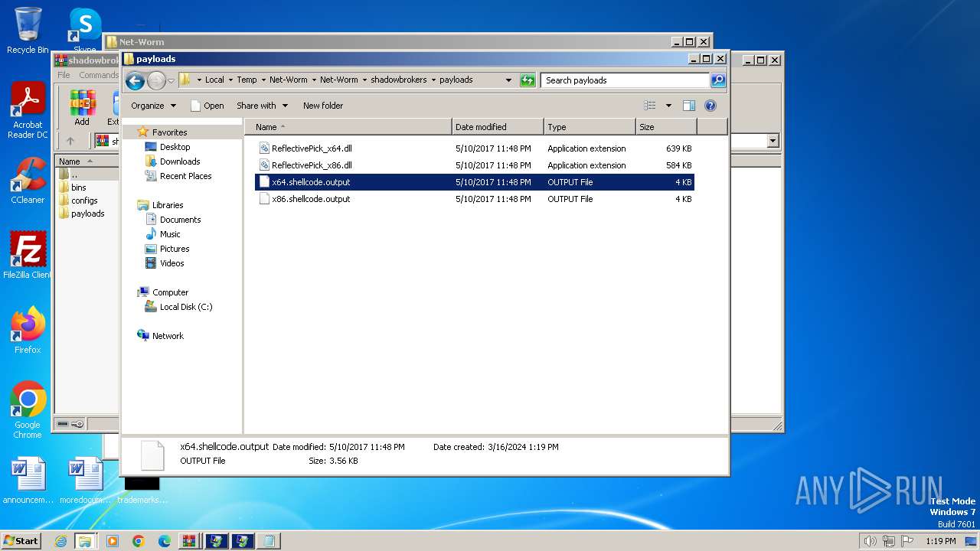Go up one level in WinRAR
This screenshot has height=551, width=980.
(x=70, y=141)
